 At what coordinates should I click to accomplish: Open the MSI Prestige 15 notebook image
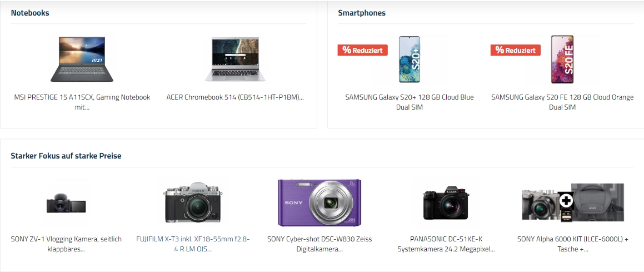click(82, 59)
